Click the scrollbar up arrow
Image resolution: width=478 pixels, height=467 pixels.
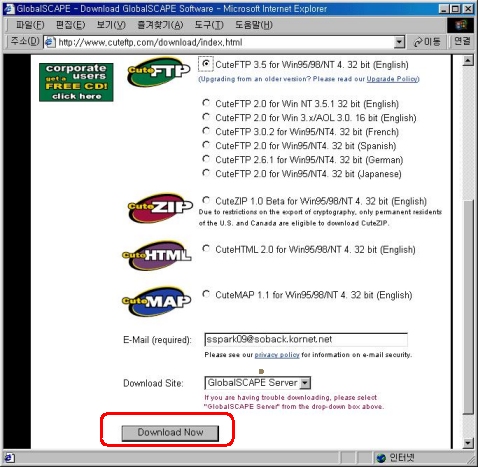(x=468, y=61)
